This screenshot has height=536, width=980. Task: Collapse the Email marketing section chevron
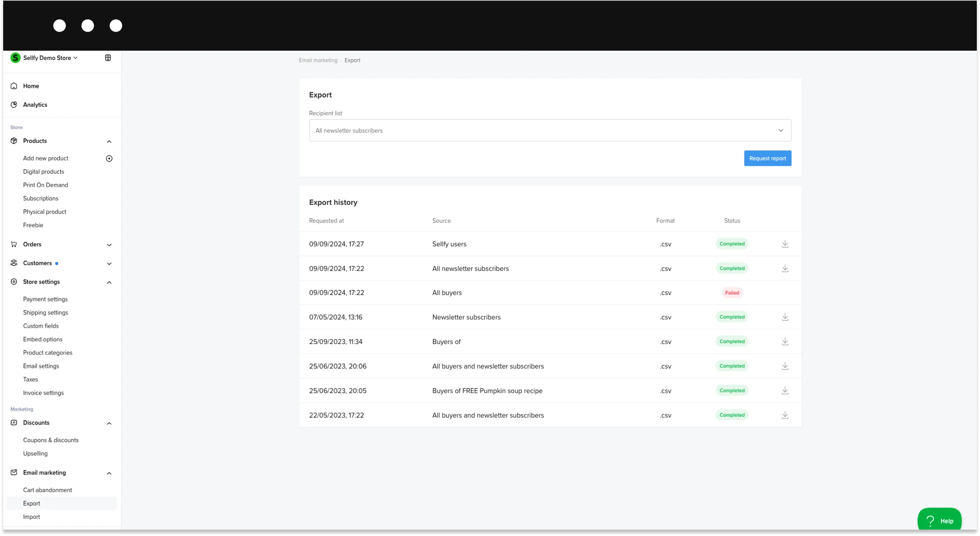click(x=109, y=473)
